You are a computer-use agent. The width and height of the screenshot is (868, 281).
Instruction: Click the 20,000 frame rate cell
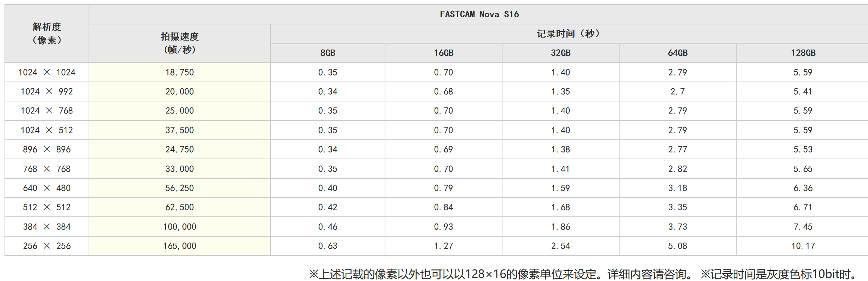[x=180, y=92]
